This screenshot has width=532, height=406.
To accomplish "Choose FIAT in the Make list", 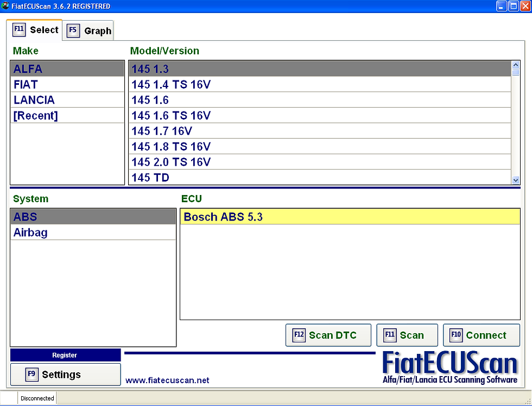I will click(67, 84).
